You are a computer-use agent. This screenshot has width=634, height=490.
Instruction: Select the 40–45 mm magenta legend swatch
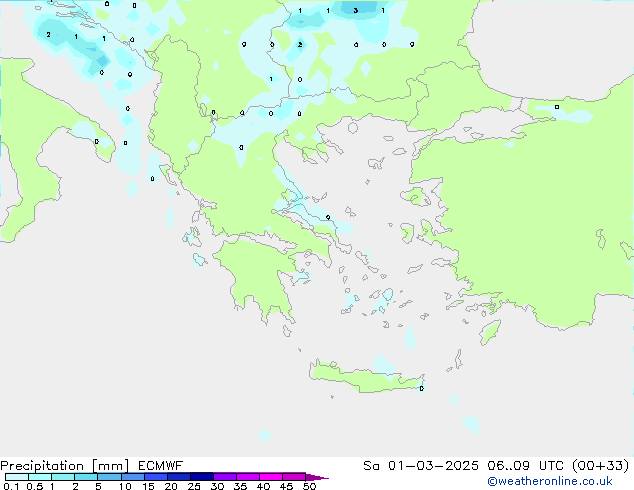click(x=271, y=477)
